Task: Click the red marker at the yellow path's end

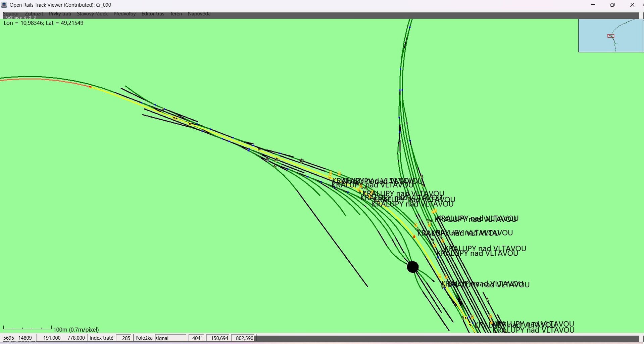Action: [90, 87]
